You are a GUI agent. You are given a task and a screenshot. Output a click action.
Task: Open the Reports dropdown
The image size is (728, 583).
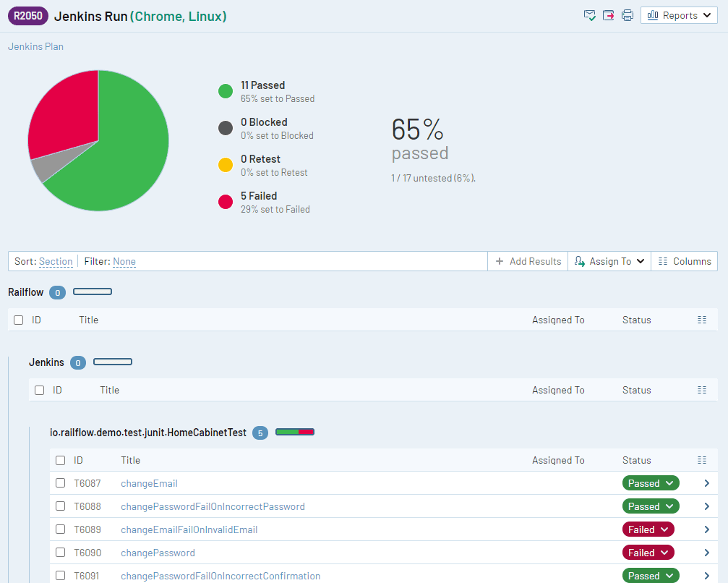tap(679, 15)
